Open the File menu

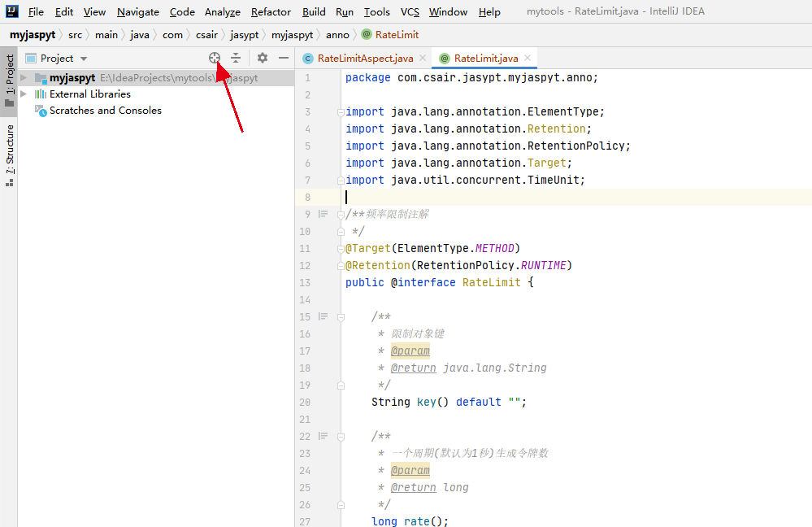tap(36, 11)
